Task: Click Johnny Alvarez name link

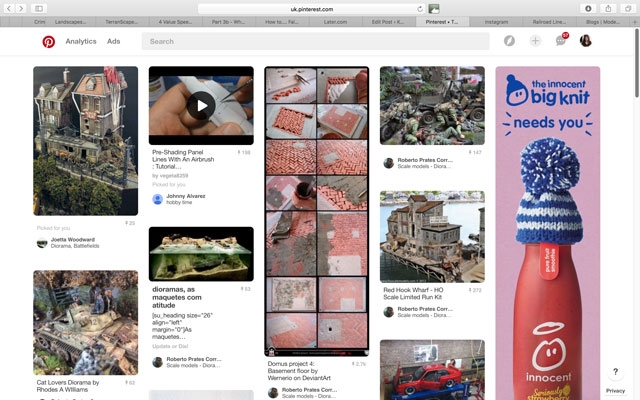Action: point(186,196)
